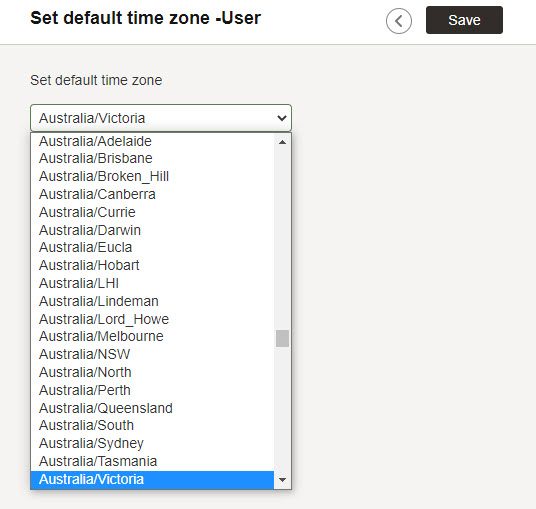Viewport: 536px width, 509px height.
Task: Choose Australia/Hobart option
Action: [152, 265]
